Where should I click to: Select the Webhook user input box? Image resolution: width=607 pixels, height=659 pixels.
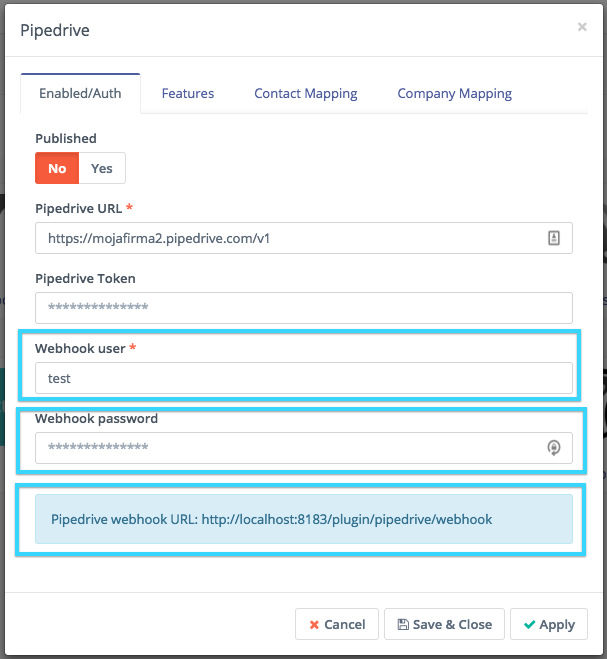pyautogui.click(x=304, y=378)
